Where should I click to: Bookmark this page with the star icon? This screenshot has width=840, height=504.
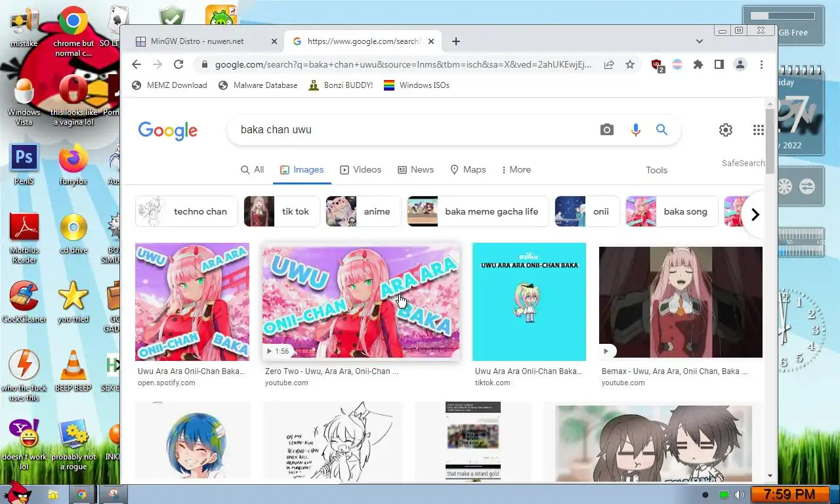[630, 64]
